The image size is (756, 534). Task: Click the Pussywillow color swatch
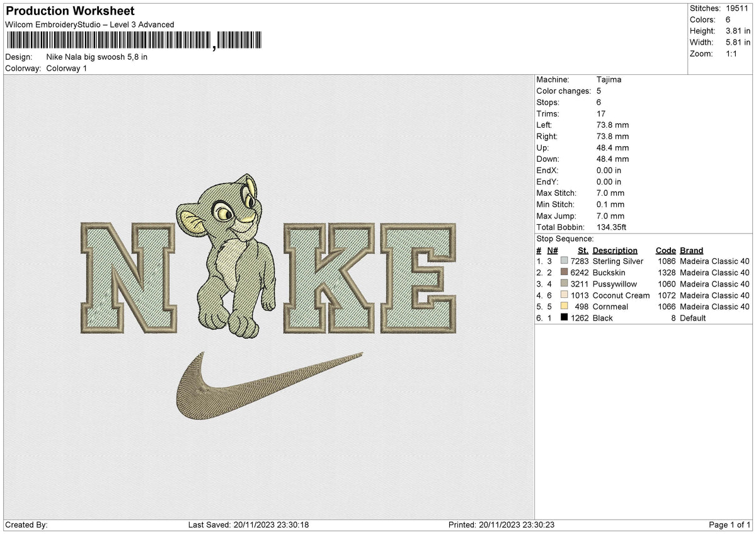[x=564, y=283]
